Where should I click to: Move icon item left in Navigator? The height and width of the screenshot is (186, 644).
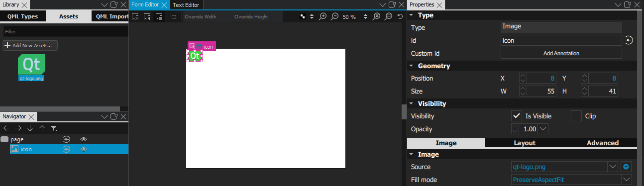pyautogui.click(x=6, y=128)
